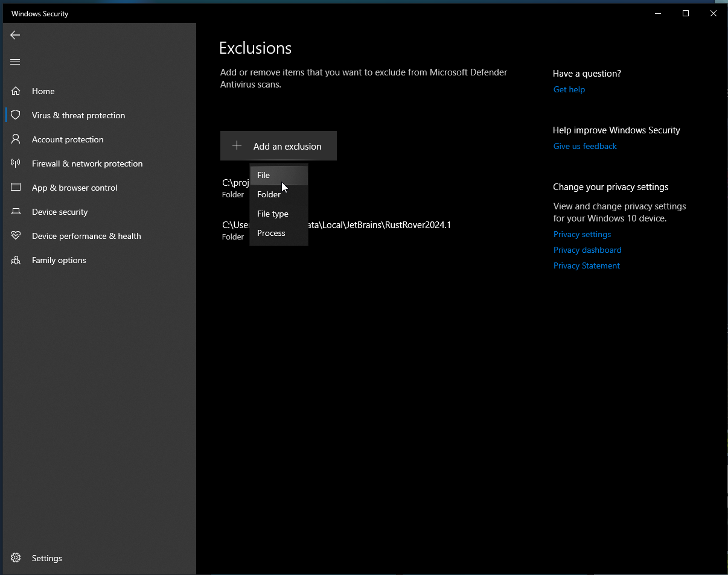This screenshot has width=728, height=575.
Task: Click the Give us feedback link
Action: (x=585, y=146)
